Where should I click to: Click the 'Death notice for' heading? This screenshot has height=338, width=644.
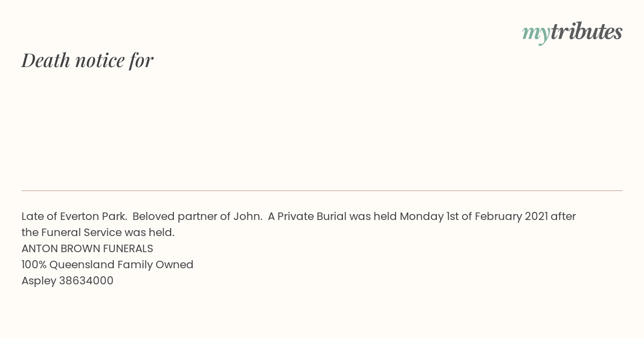(87, 60)
